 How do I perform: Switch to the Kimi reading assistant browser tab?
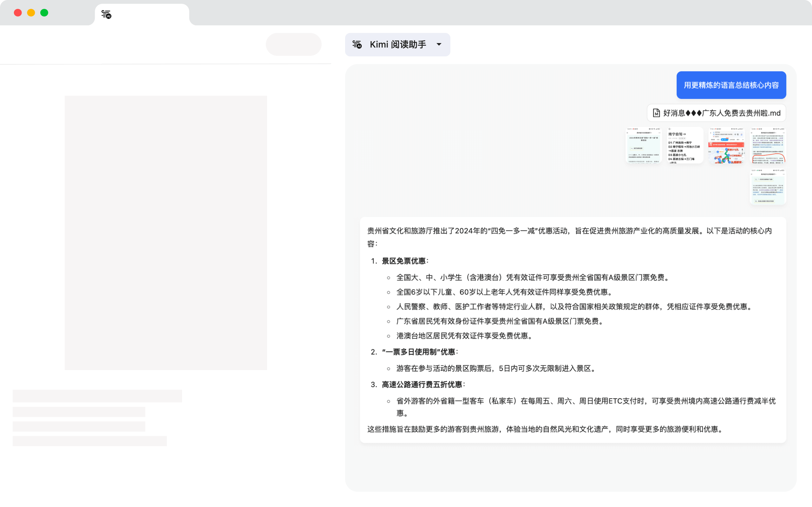coord(141,14)
